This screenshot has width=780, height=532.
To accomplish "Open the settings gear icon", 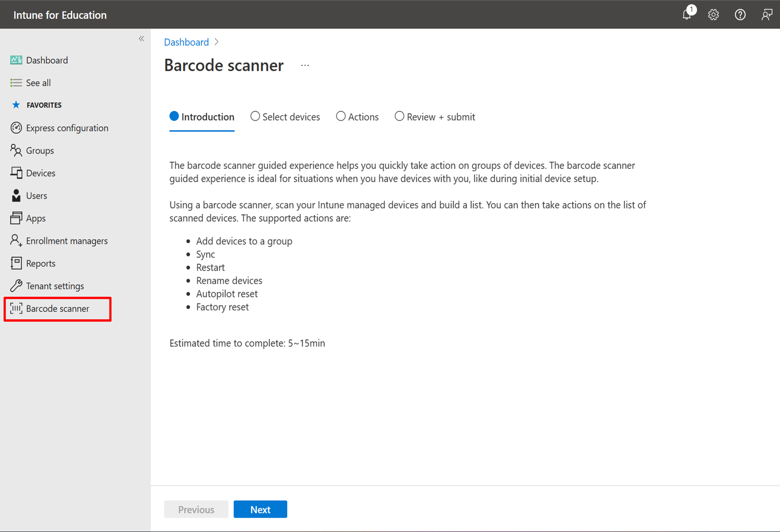I will (713, 15).
